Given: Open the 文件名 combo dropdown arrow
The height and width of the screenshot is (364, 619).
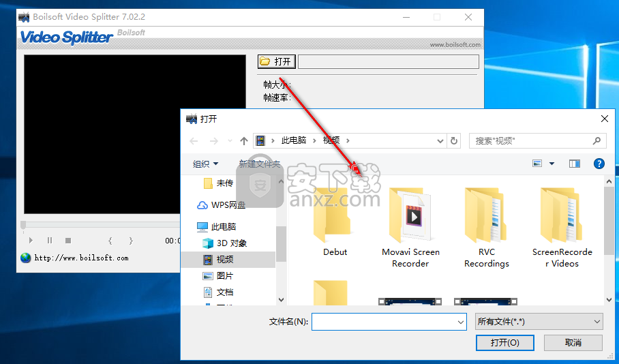Looking at the screenshot, I should [460, 322].
